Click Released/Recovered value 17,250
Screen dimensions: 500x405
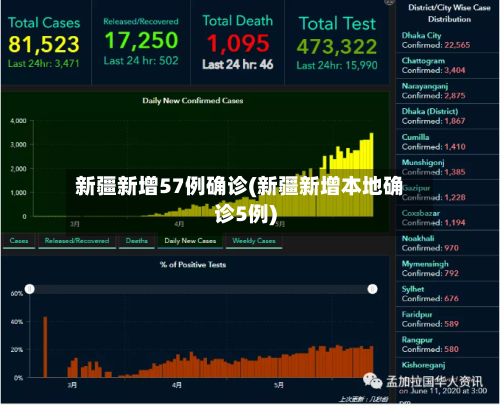click(x=141, y=40)
